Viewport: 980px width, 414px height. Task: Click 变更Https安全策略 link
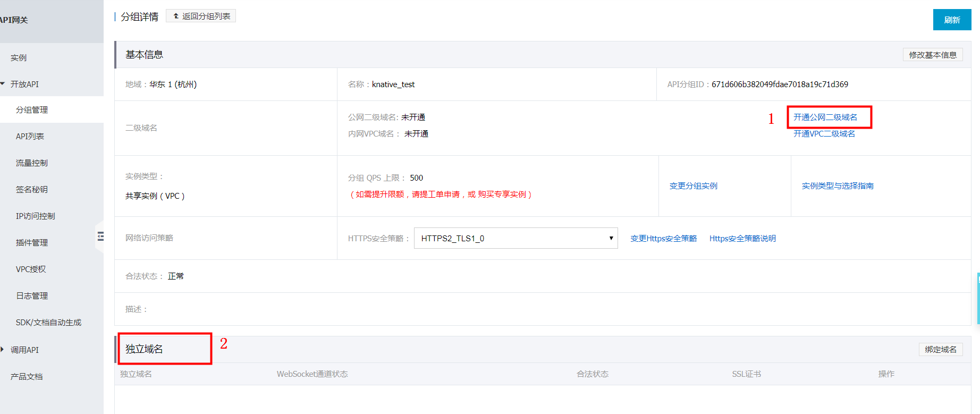coord(663,238)
